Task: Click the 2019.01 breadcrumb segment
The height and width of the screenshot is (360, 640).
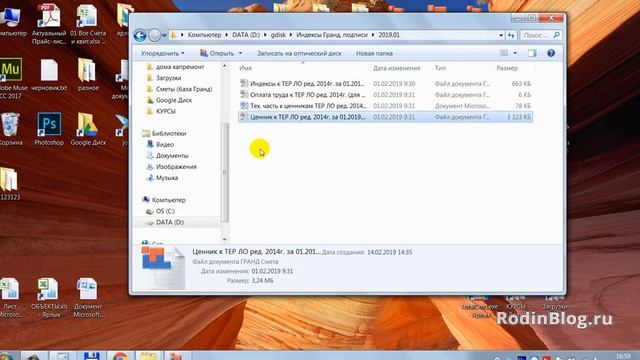Action: [389, 35]
